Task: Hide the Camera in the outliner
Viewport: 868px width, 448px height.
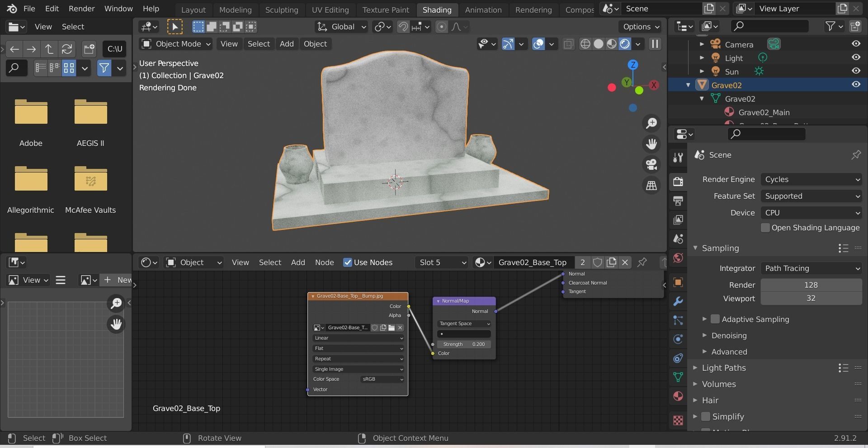Action: coord(856,44)
